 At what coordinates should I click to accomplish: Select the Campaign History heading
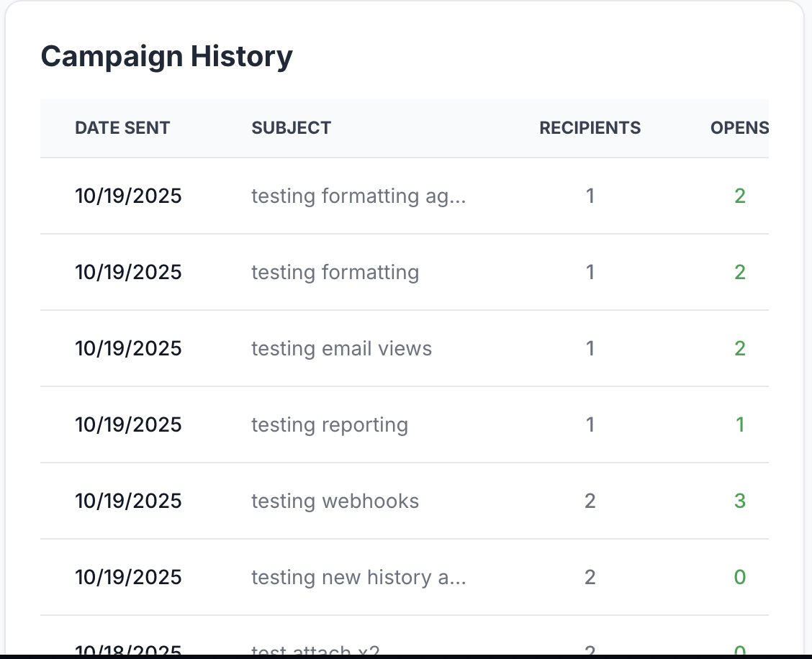(x=167, y=56)
